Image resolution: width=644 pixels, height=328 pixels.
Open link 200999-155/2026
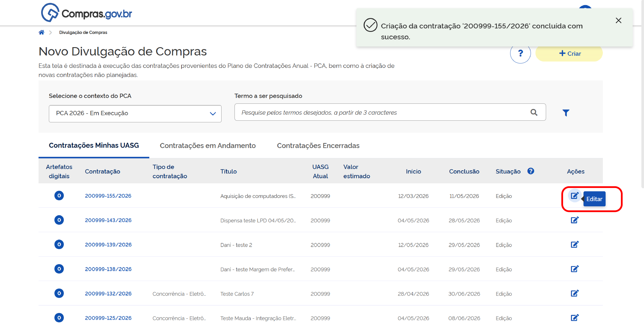[108, 196]
